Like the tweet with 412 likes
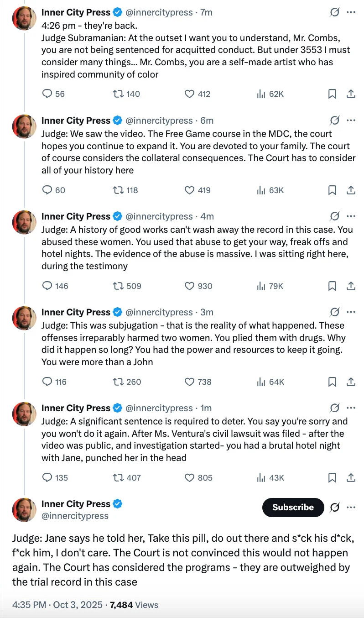 [190, 94]
